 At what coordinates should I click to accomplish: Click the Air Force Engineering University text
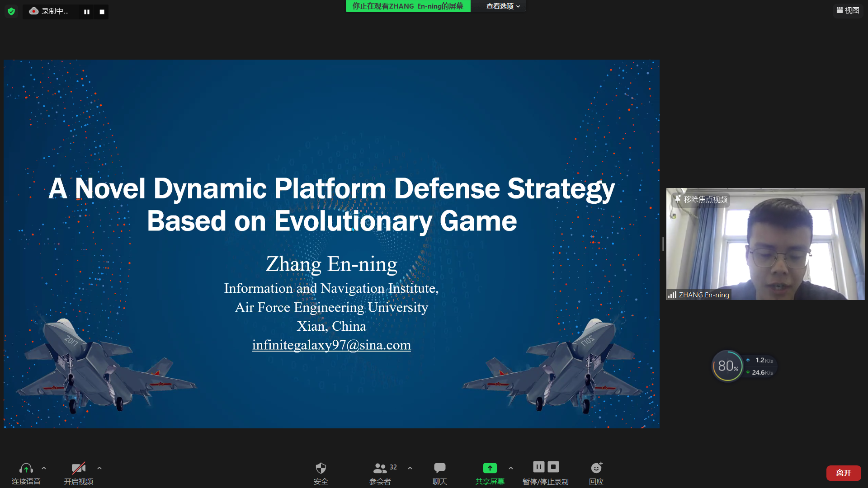[x=331, y=308]
